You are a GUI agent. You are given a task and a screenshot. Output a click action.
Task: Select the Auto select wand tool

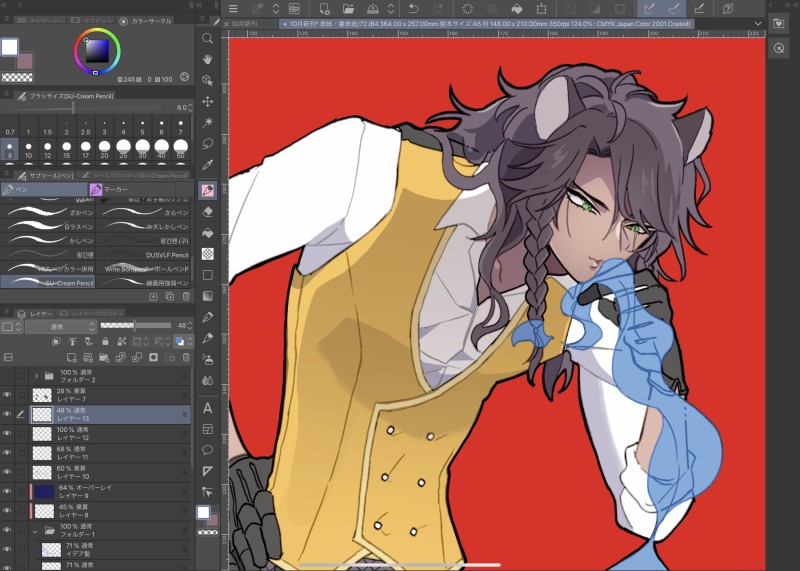coord(207,122)
